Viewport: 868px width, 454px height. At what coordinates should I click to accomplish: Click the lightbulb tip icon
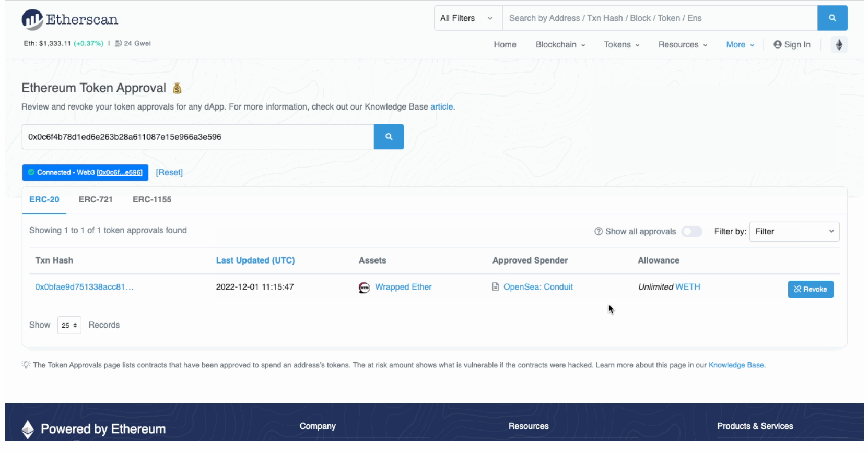pos(26,365)
